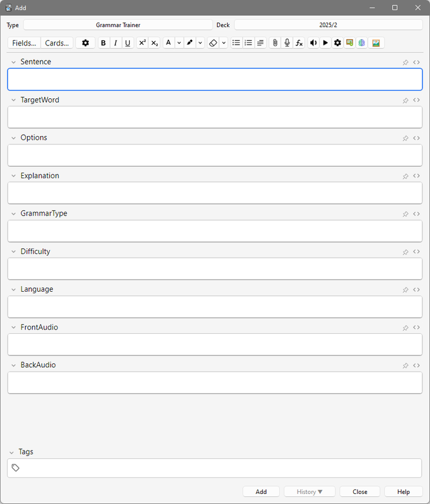
Task: Toggle underline formatting
Action: [128, 43]
